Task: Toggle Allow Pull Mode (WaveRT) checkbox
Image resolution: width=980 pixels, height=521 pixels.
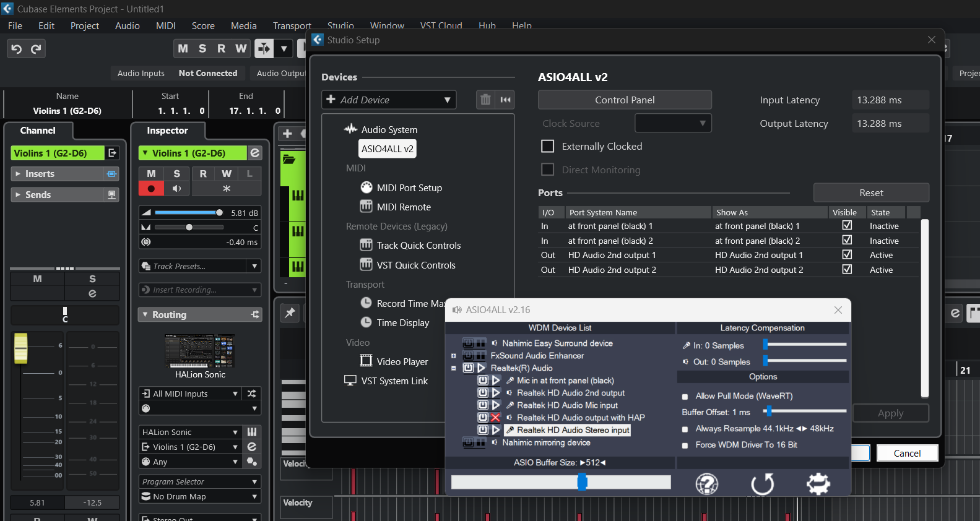Action: pos(685,397)
